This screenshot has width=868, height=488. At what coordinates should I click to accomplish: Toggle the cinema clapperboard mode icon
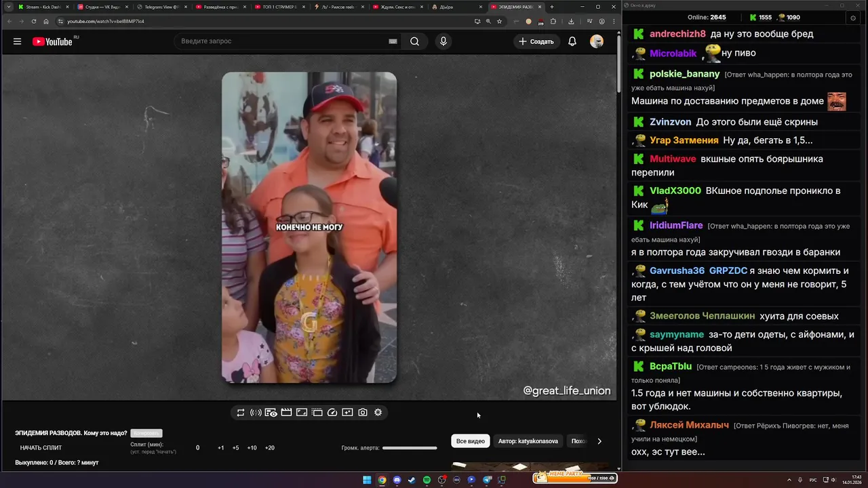pos(286,412)
